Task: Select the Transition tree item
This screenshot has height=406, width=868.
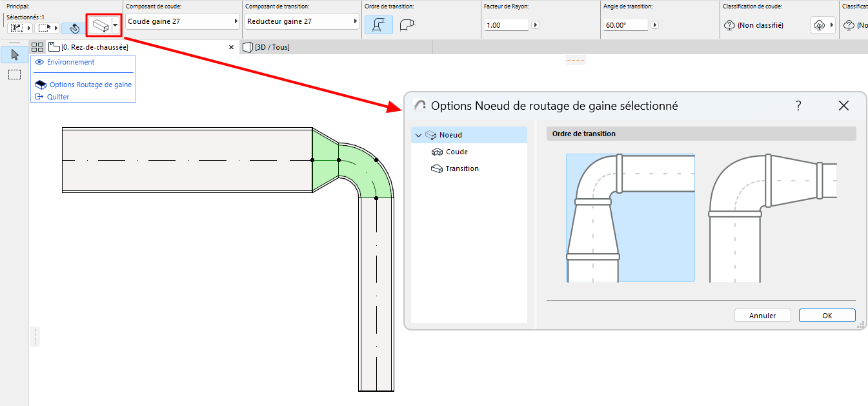Action: pyautogui.click(x=461, y=168)
